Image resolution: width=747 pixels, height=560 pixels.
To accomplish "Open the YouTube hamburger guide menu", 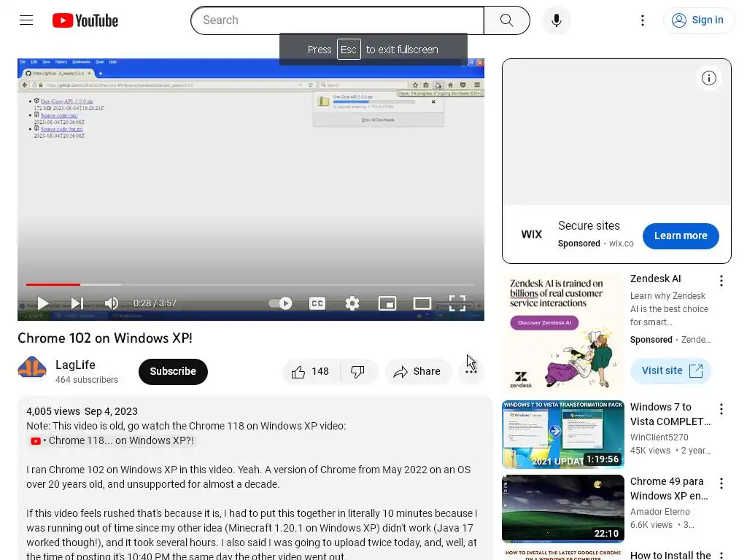I will pyautogui.click(x=26, y=20).
